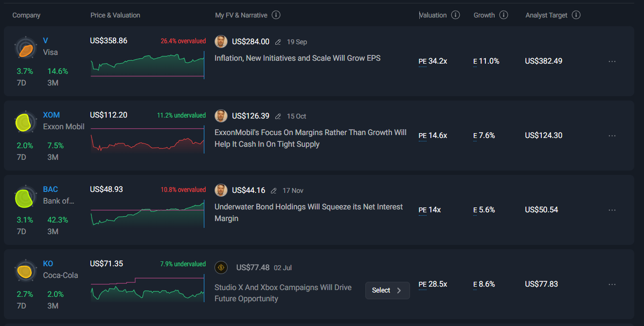This screenshot has height=326, width=644.
Task: Click Analyst Target column header
Action: 546,15
